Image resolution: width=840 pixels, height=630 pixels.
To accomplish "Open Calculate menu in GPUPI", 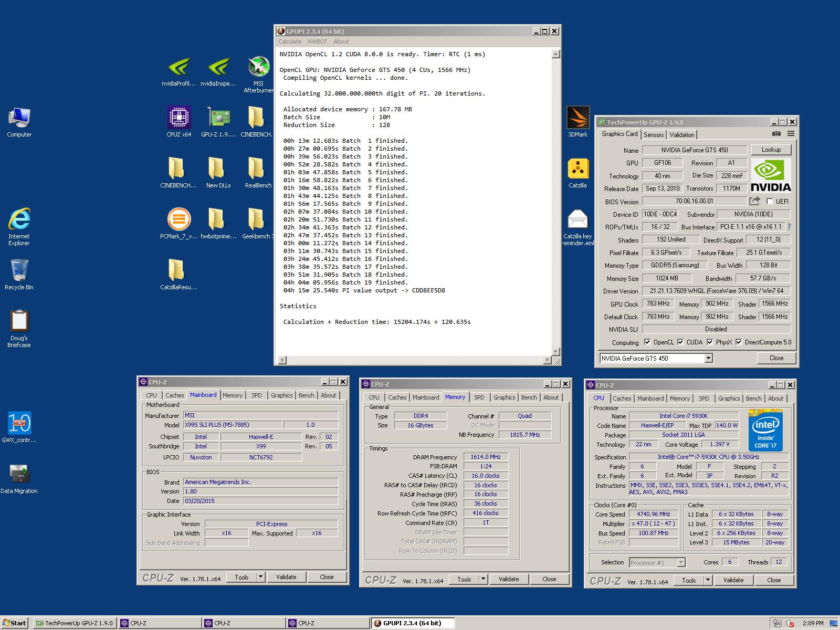I will point(290,41).
